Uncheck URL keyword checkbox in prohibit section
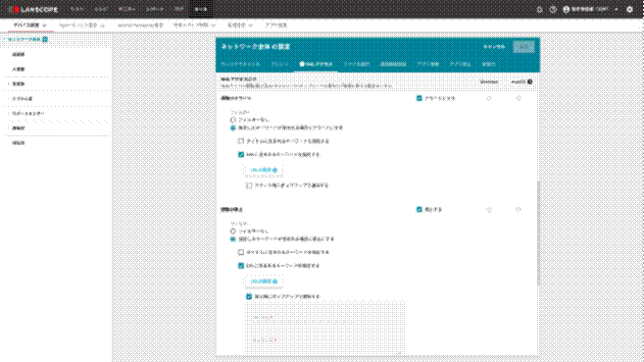 click(241, 266)
